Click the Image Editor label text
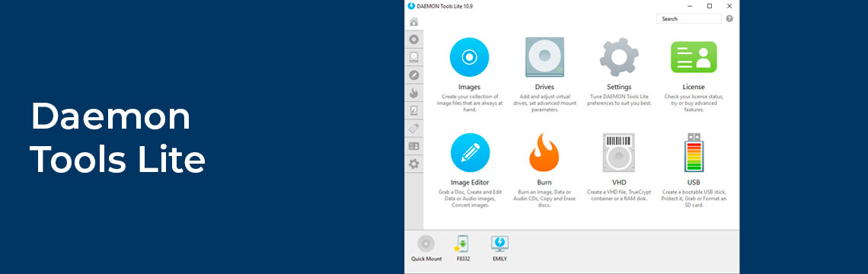The image size is (868, 274). tap(470, 182)
